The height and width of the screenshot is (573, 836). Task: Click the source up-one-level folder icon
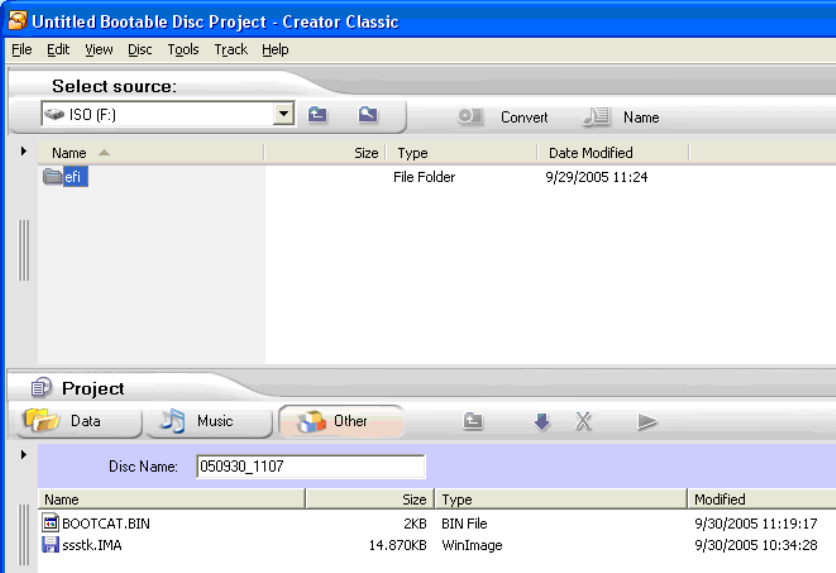[x=318, y=114]
